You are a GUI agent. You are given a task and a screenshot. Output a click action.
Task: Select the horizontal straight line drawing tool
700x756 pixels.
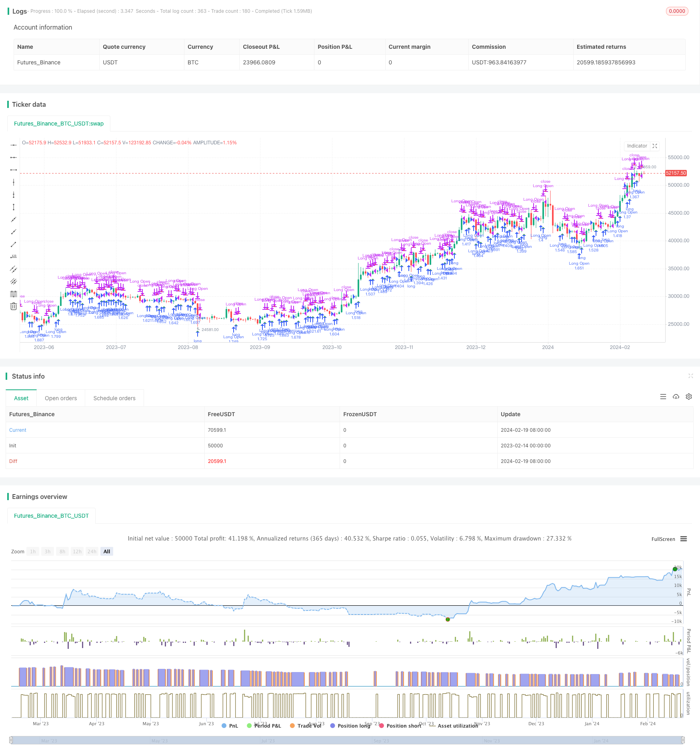pyautogui.click(x=14, y=145)
